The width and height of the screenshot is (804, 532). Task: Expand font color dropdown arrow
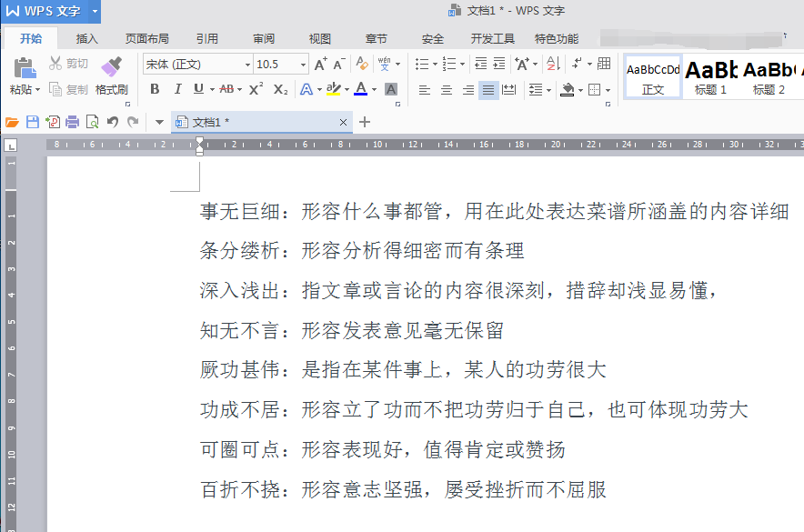375,90
